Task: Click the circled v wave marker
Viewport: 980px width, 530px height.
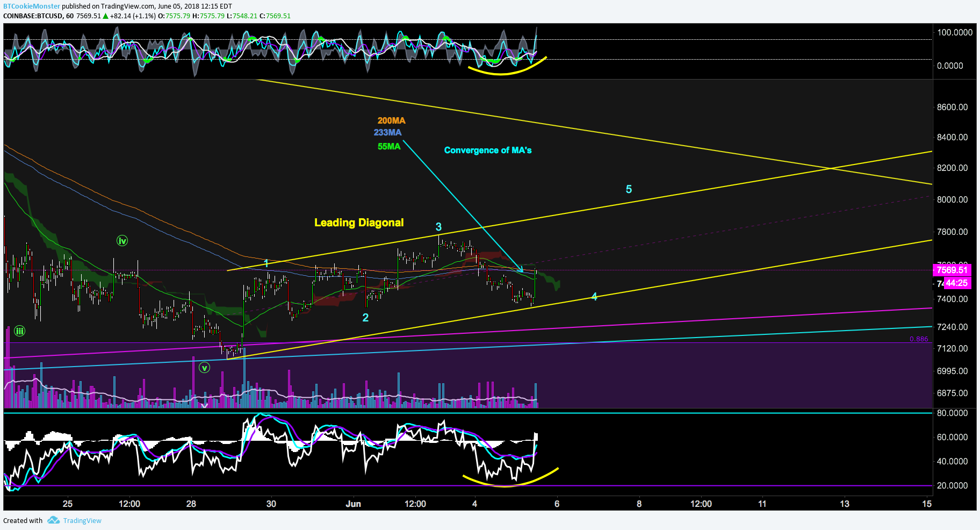Action: (x=204, y=368)
